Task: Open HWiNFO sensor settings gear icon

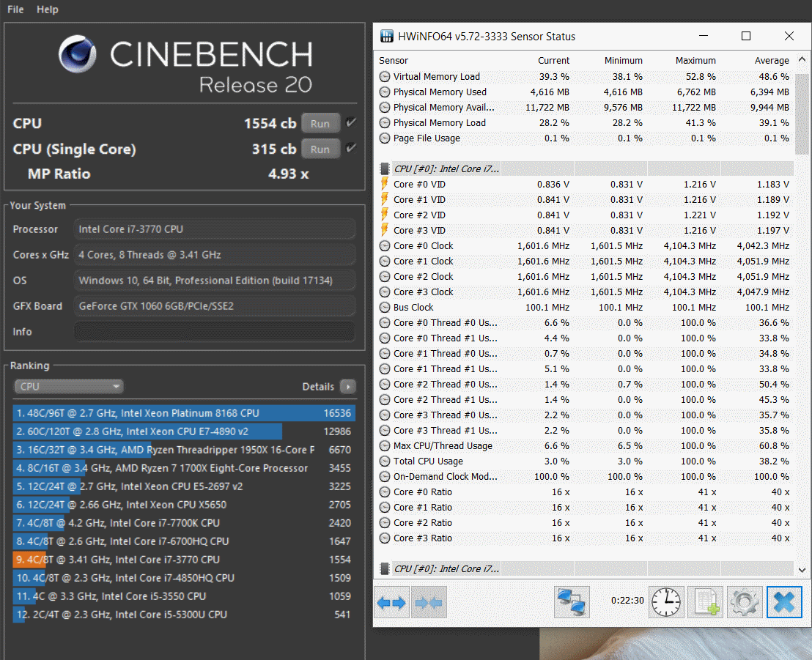Action: (745, 602)
